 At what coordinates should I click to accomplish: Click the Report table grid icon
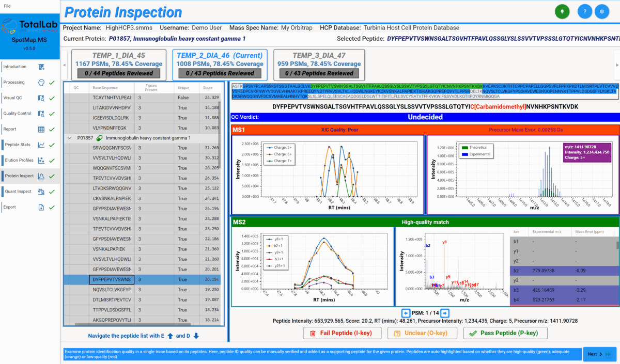pos(41,130)
